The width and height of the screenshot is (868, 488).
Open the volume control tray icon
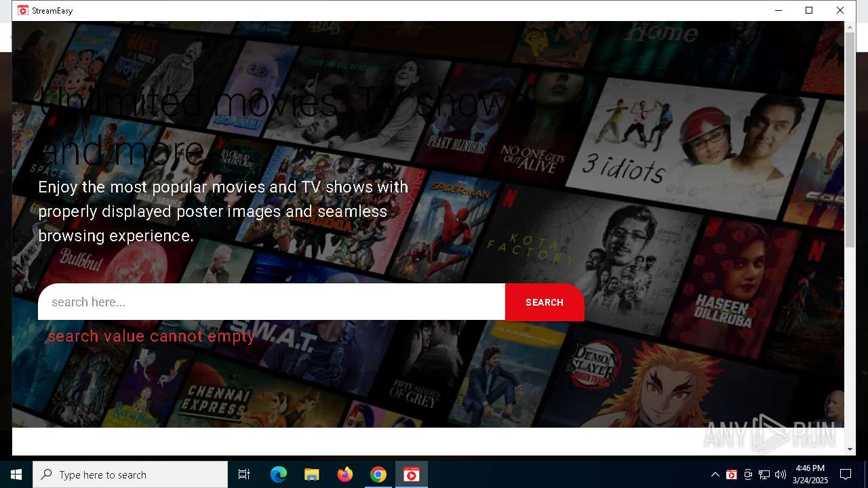pos(781,474)
